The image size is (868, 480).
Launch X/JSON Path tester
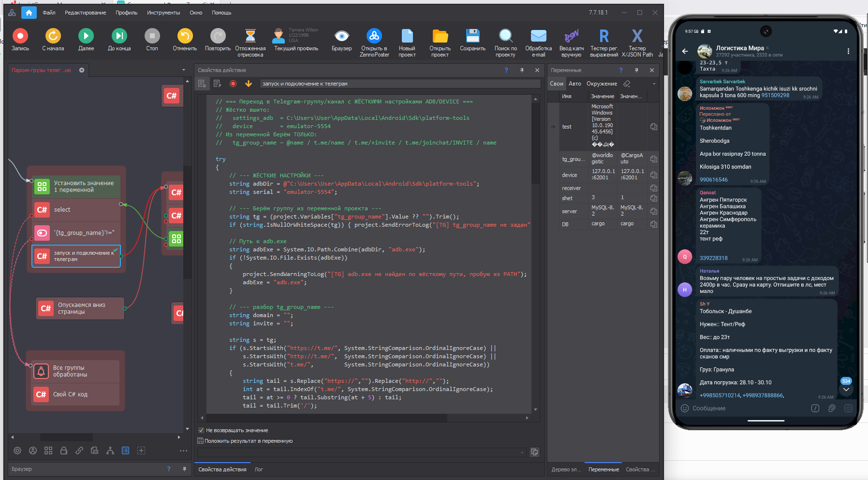[637, 36]
